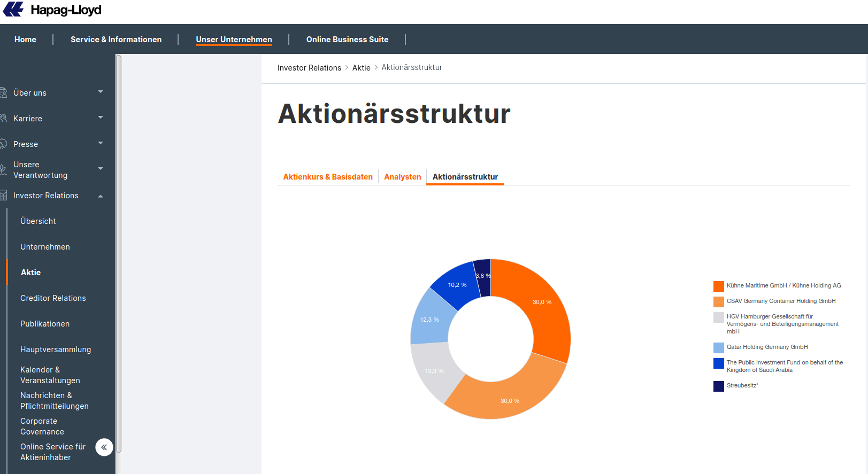Open Service & Informationen menu

click(116, 40)
